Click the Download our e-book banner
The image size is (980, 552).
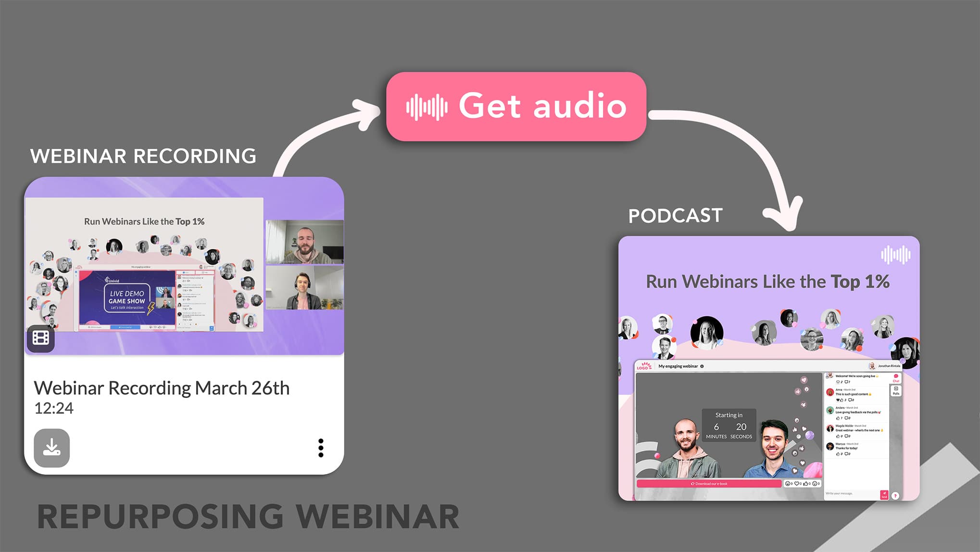click(709, 484)
